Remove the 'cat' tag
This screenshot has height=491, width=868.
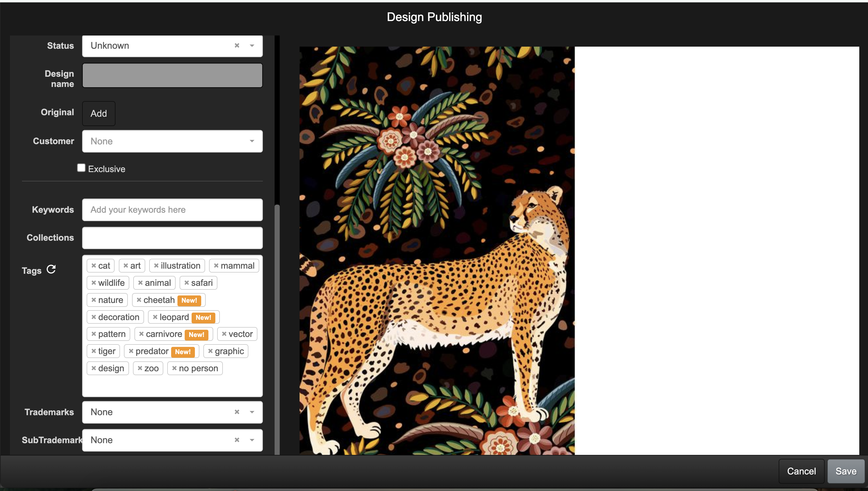94,266
